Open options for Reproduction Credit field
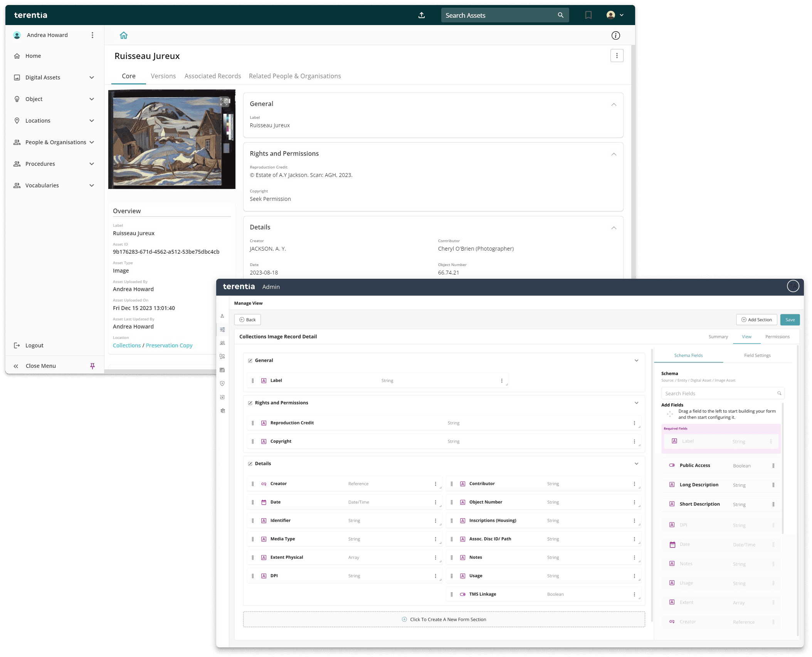Viewport: 812px width, 657px height. coord(634,423)
